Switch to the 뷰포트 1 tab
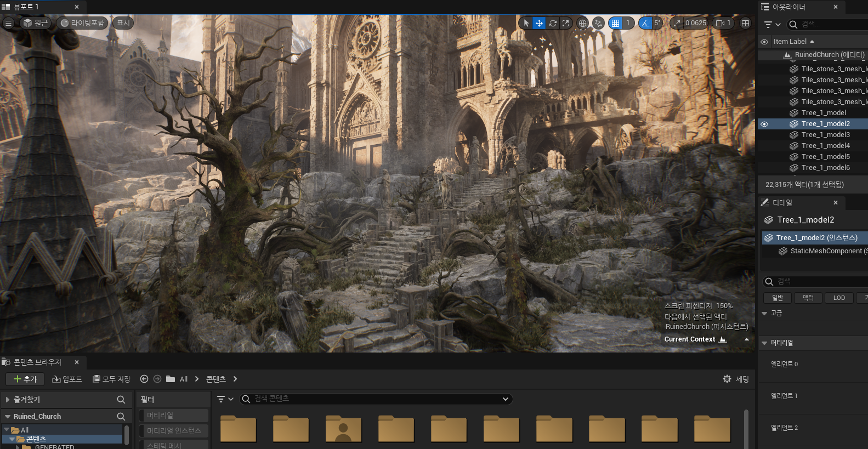 [42, 7]
